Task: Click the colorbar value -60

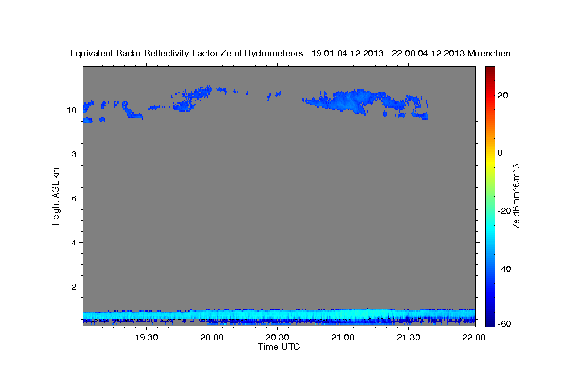Action: click(x=504, y=324)
